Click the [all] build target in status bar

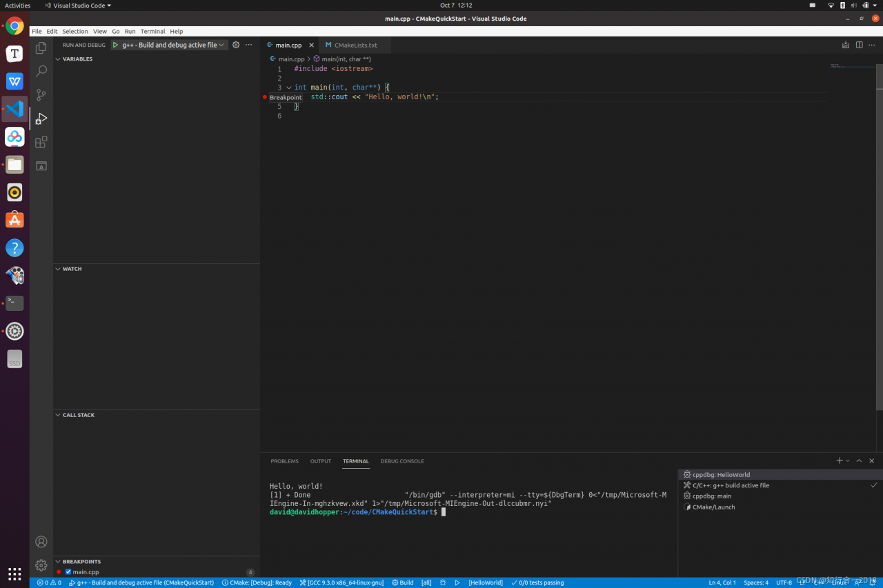[x=426, y=582]
